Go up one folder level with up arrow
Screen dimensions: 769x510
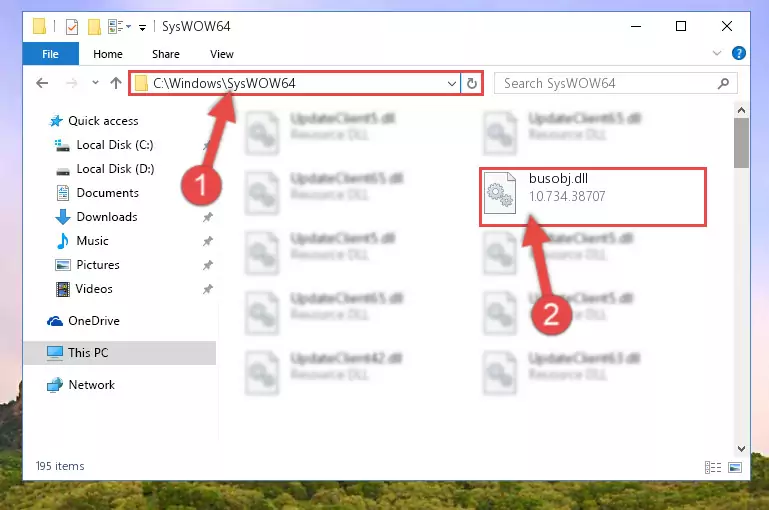click(x=116, y=83)
